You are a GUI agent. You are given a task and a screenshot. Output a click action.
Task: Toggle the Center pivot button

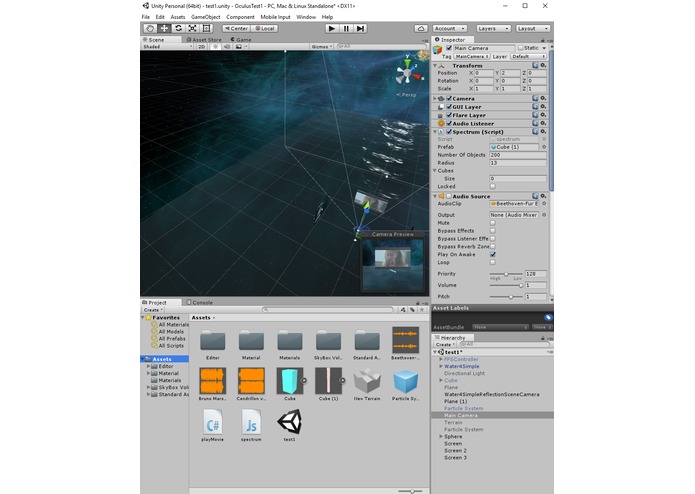(x=236, y=28)
